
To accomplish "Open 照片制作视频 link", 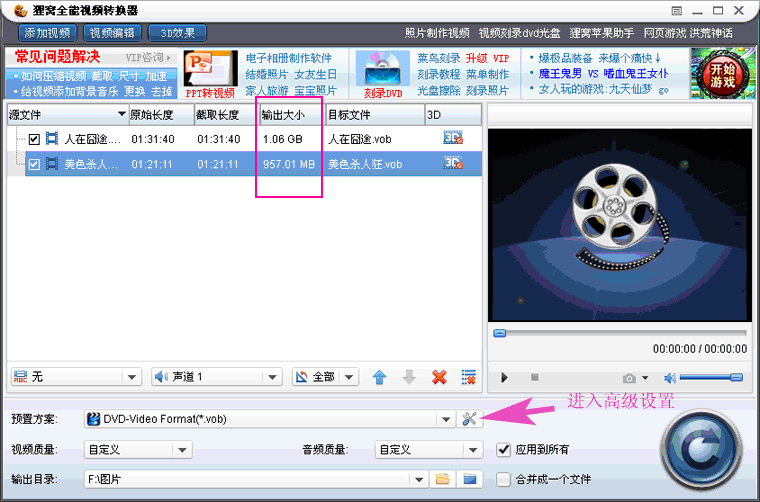I will click(437, 33).
